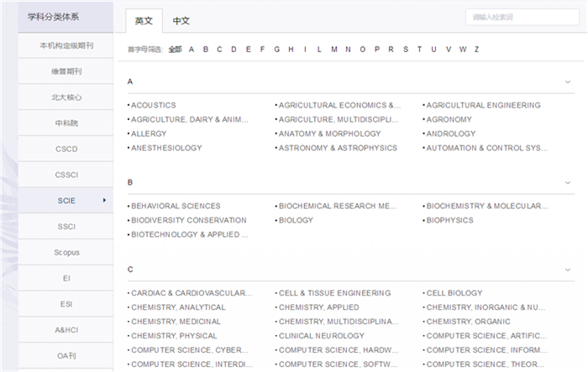
Task: Click the arrow beside SCIE in sidebar
Action: coord(104,201)
